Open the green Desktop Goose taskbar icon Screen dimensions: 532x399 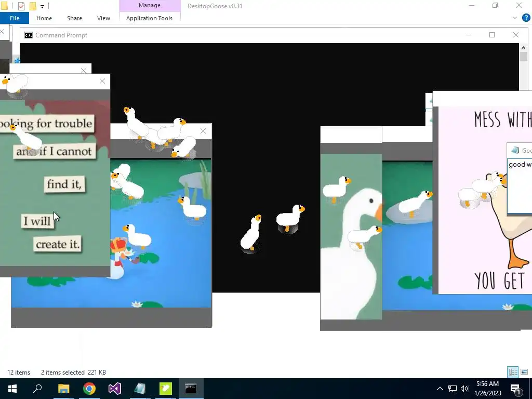pyautogui.click(x=166, y=389)
